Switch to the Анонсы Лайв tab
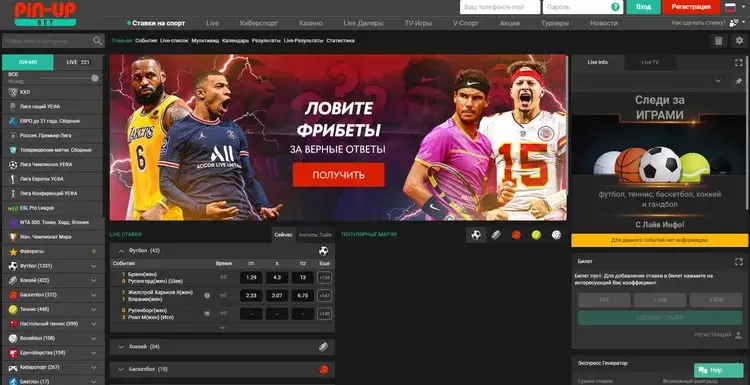 coord(315,235)
